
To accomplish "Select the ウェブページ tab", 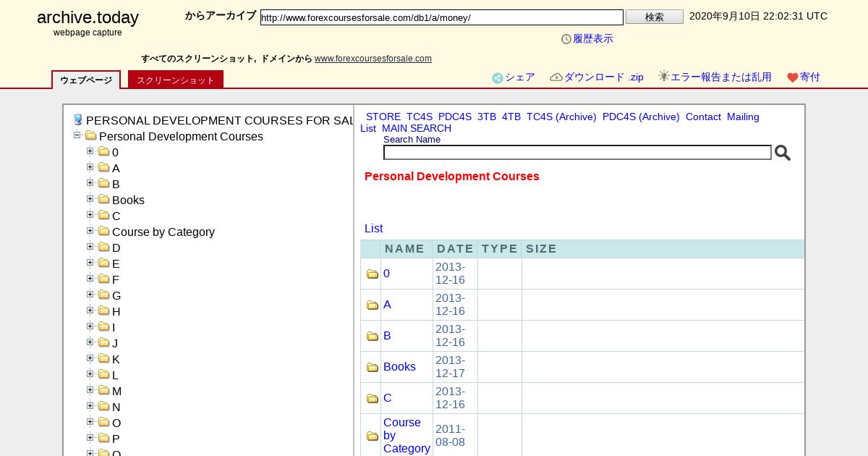I will [86, 80].
